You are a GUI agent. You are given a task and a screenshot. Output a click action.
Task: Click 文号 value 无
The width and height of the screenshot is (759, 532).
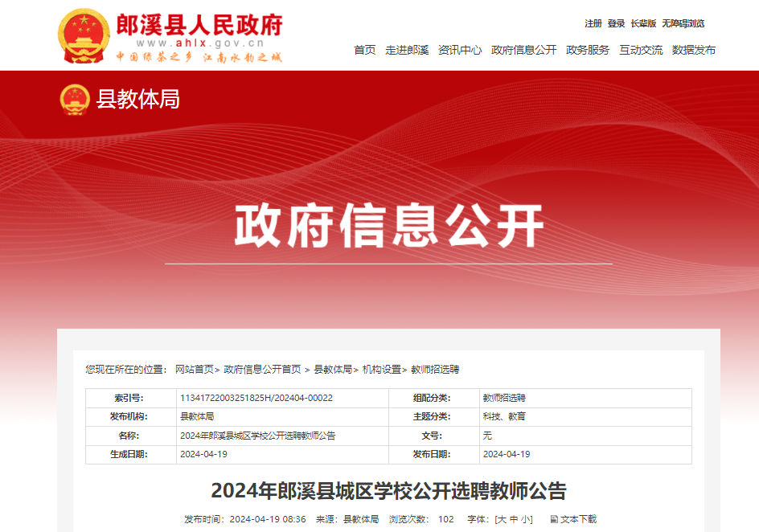tap(487, 436)
